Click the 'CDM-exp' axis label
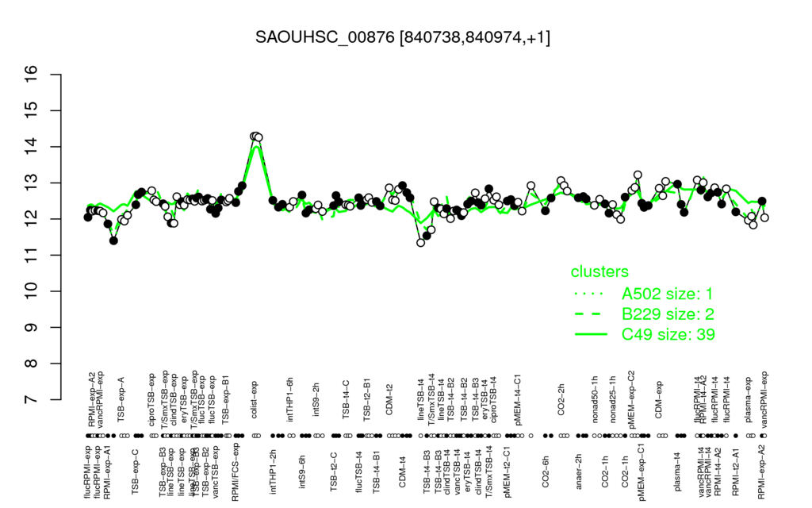The height and width of the screenshot is (508, 812). tap(659, 400)
